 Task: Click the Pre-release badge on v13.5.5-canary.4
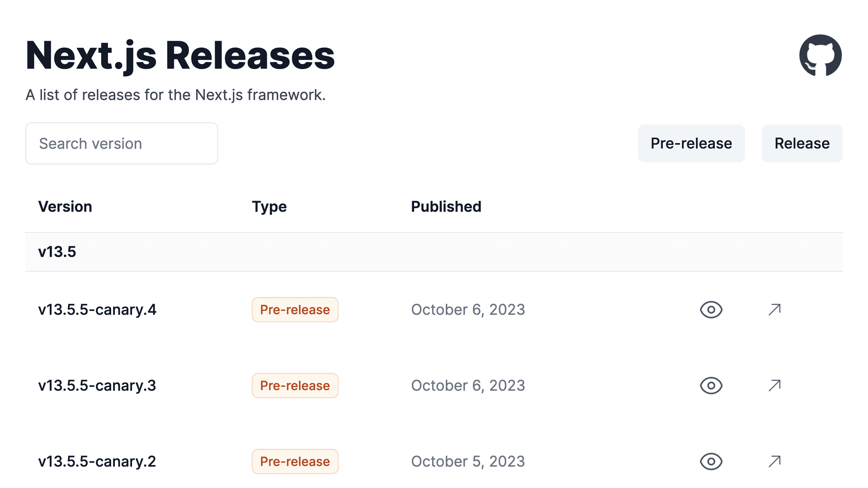[x=295, y=310]
